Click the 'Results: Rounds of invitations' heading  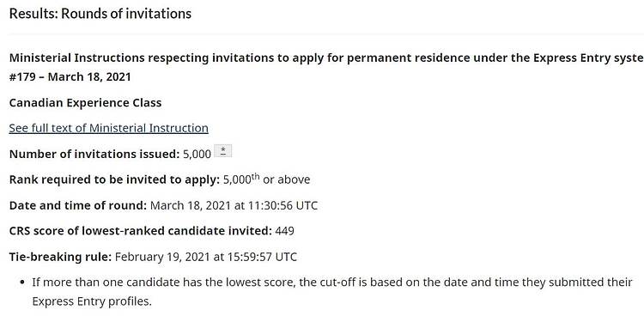[x=100, y=14]
